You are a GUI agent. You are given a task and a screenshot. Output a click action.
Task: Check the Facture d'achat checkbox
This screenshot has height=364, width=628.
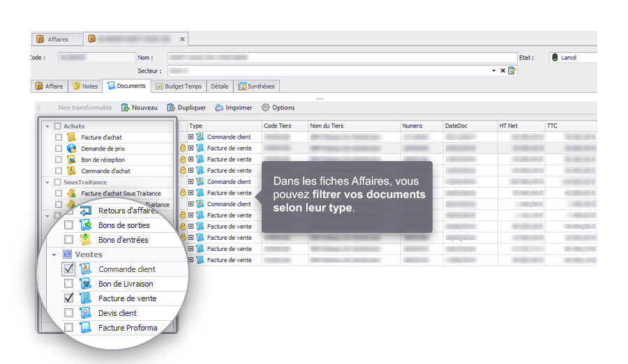(x=59, y=137)
